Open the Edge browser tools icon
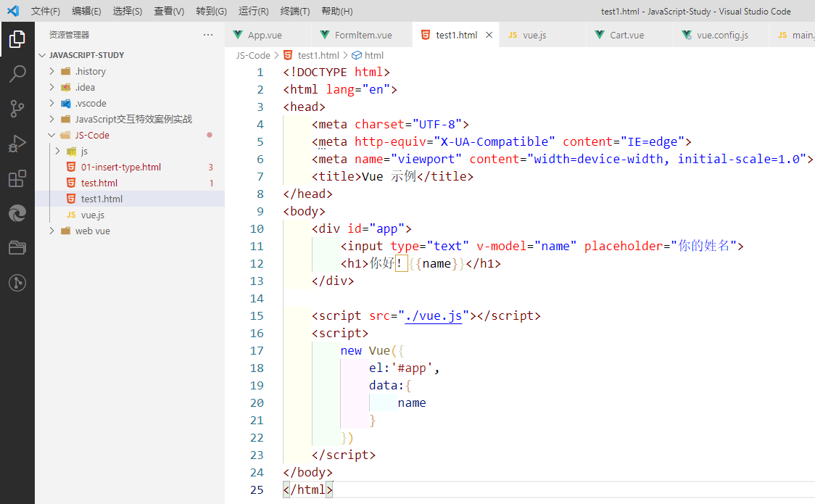 [17, 213]
